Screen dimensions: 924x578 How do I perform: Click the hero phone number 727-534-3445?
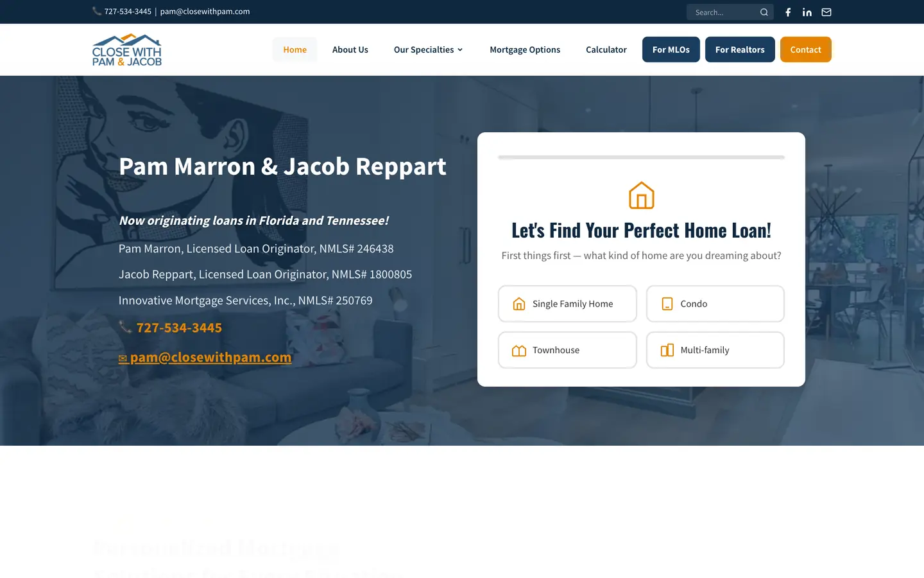[179, 328]
